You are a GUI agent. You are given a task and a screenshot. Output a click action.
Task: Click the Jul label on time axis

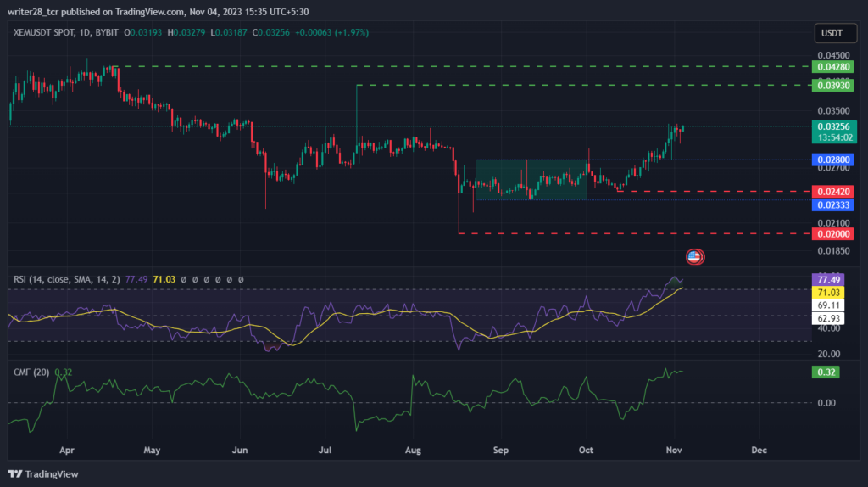point(325,450)
